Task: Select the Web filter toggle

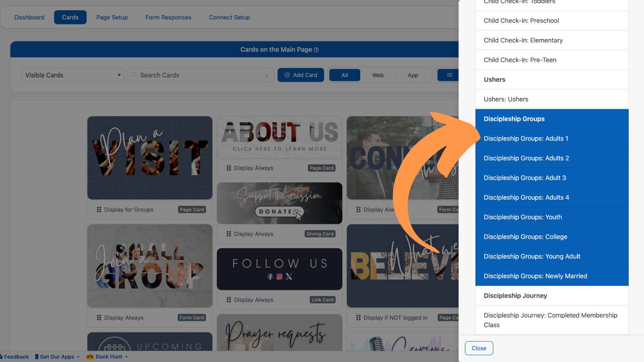Action: click(x=378, y=75)
